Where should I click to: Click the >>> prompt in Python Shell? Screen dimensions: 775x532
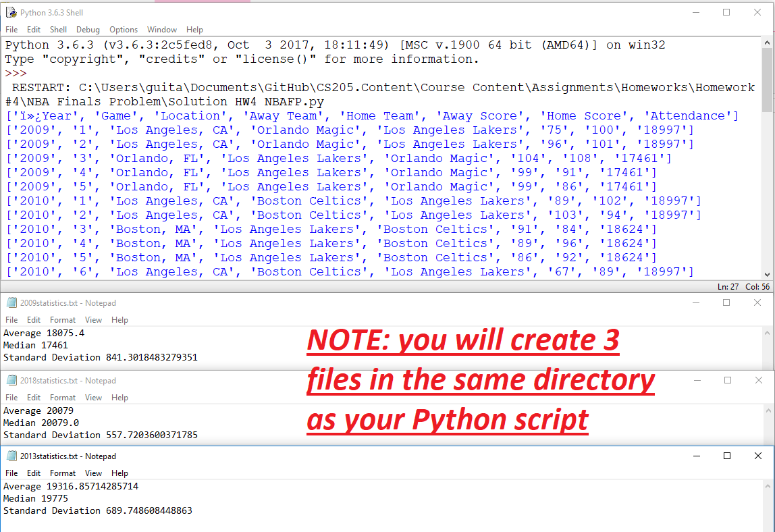click(16, 73)
